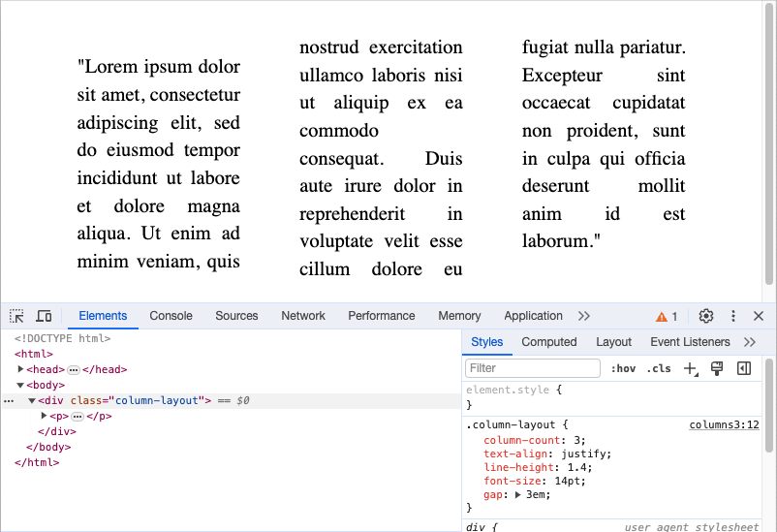Toggle the computed styles sidebar icon
777x532 pixels.
[744, 368]
